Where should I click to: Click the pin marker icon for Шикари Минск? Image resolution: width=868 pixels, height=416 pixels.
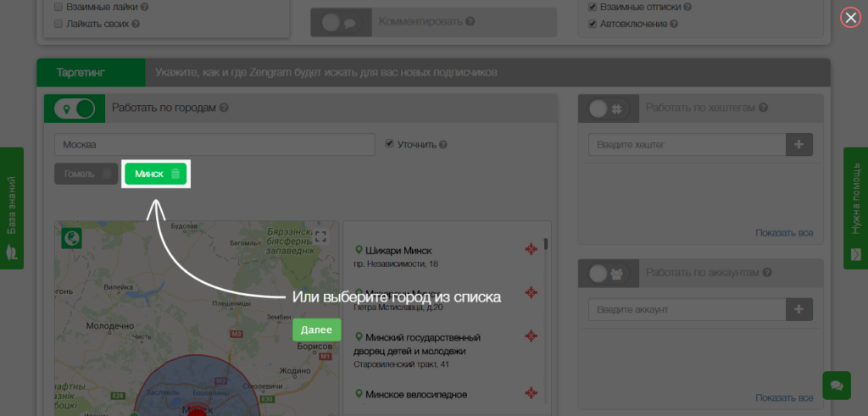[x=359, y=250]
